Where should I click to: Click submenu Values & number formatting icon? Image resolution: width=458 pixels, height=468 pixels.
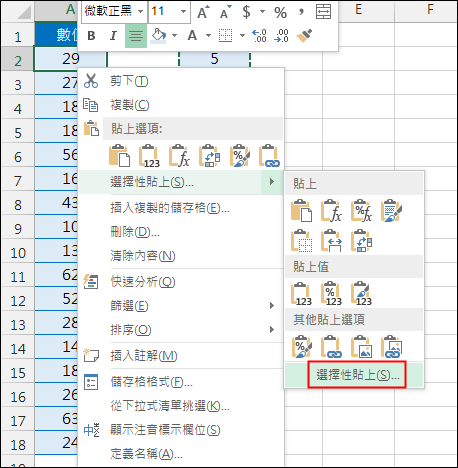click(x=331, y=294)
